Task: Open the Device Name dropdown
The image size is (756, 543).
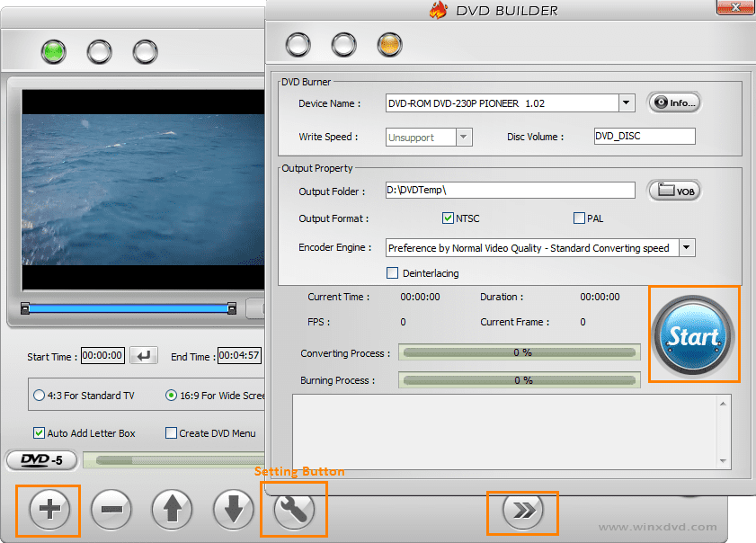Action: [x=627, y=102]
